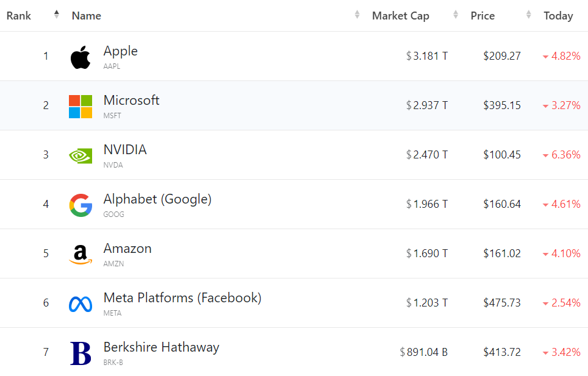This screenshot has width=588, height=376.
Task: Click the Market Cap header label
Action: point(401,16)
